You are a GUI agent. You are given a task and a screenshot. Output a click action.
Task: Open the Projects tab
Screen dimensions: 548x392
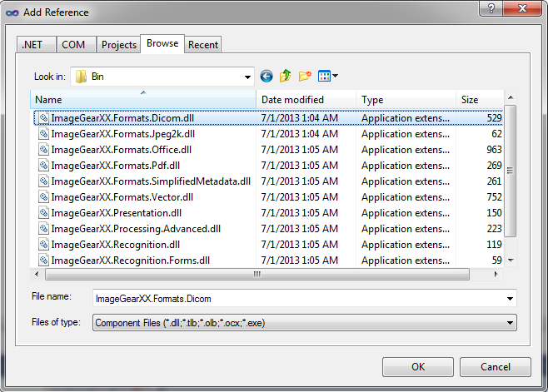pos(119,45)
